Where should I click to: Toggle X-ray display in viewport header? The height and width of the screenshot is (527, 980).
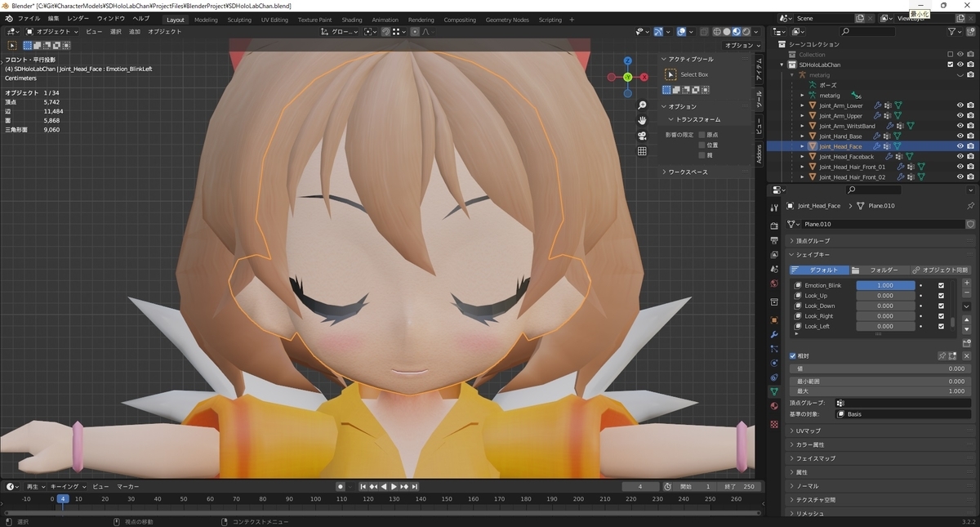coord(702,32)
